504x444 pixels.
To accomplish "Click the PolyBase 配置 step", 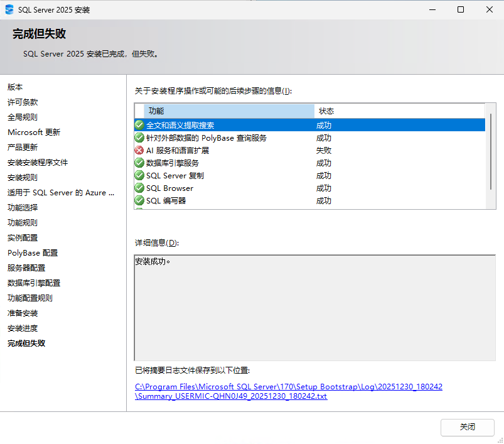I will click(33, 253).
